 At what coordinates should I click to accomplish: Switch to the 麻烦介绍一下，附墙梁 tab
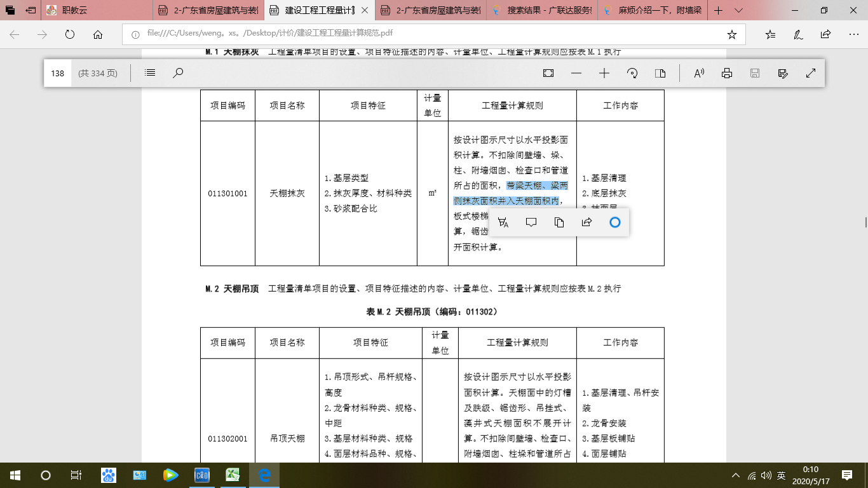coord(654,11)
